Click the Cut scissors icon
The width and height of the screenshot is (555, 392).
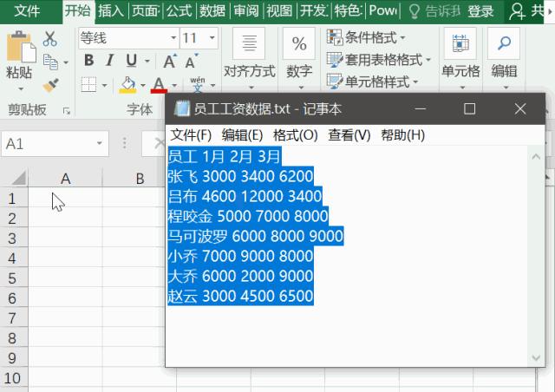50,39
